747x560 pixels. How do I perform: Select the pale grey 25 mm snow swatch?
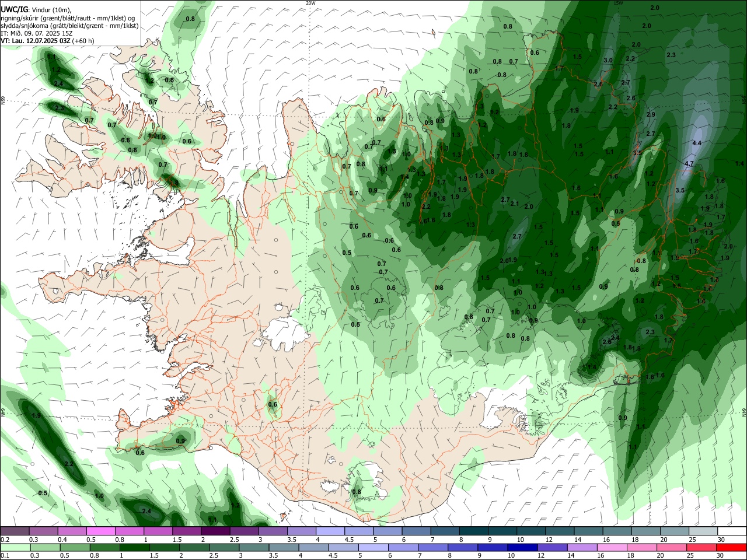(703, 531)
